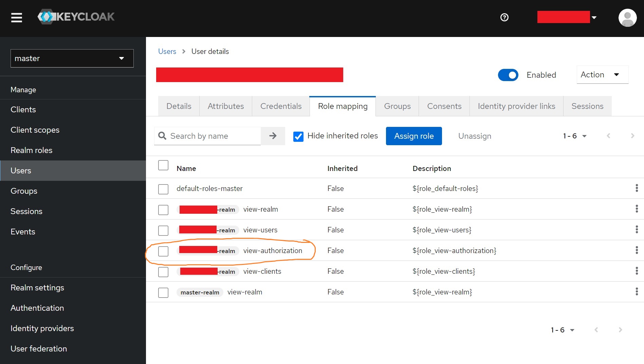The width and height of the screenshot is (644, 364).
Task: Open the Users breadcrumb link
Action: click(167, 51)
